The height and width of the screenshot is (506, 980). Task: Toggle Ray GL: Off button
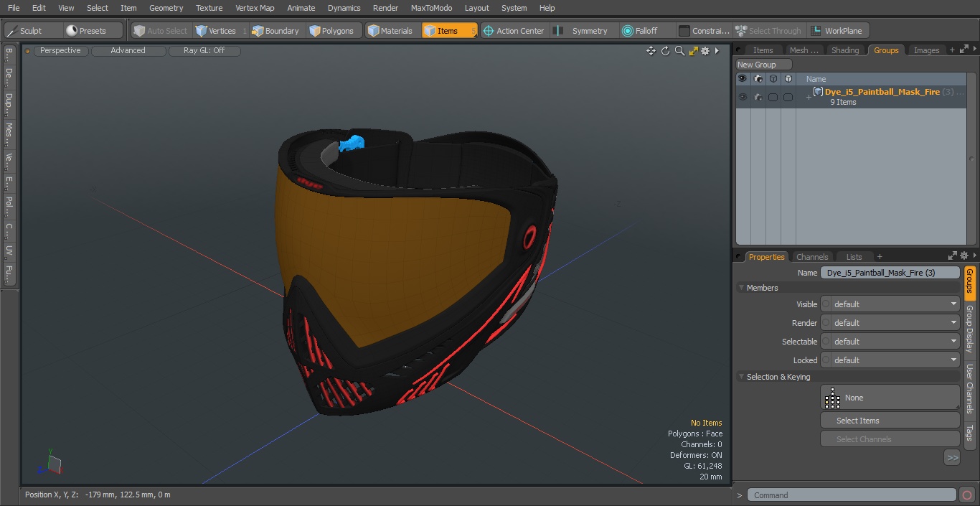click(204, 51)
